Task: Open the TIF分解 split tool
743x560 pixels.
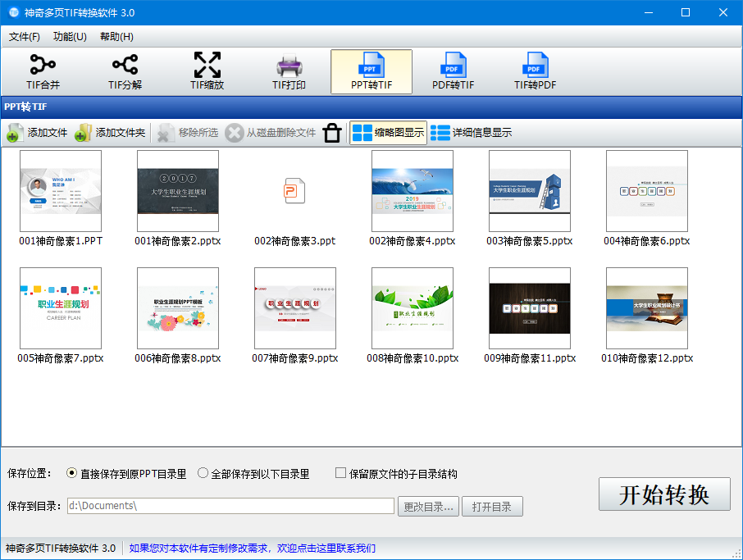Action: tap(125, 71)
